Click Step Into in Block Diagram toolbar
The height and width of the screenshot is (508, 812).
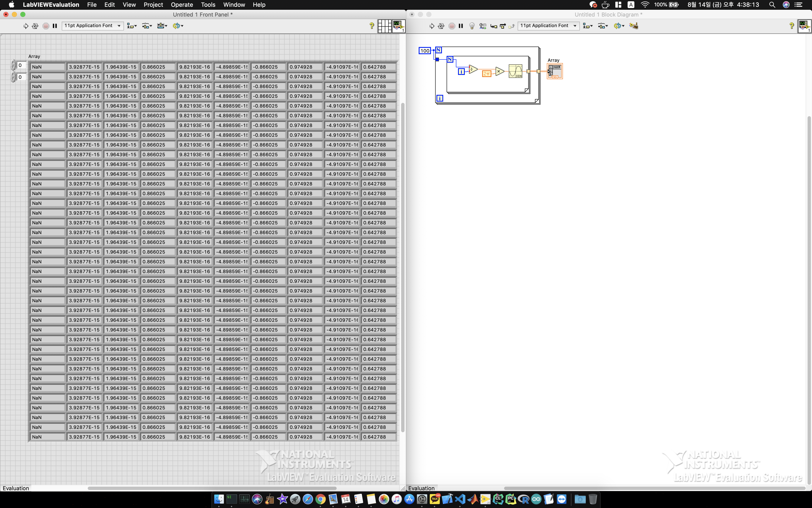coord(494,26)
